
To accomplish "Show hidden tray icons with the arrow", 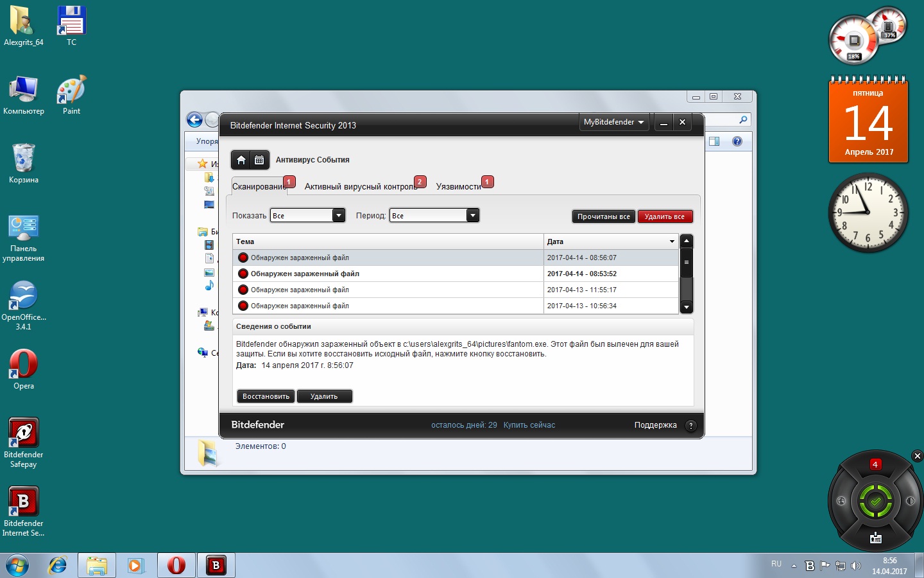I will point(794,566).
